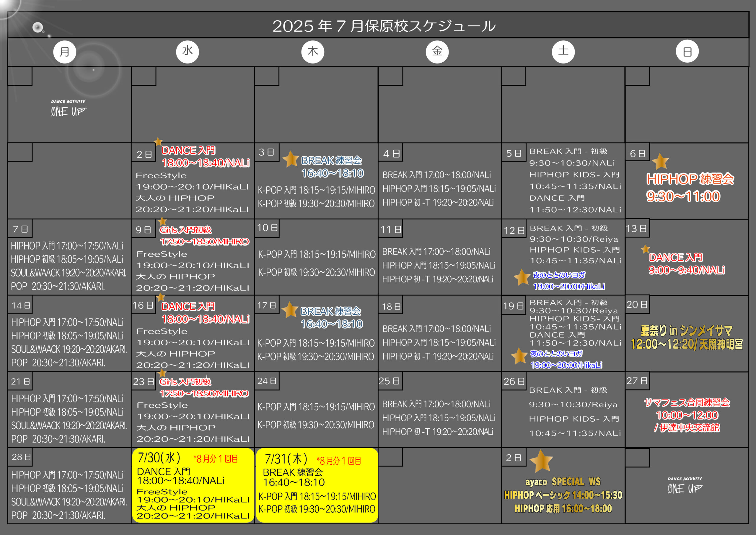Image resolution: width=756 pixels, height=535 pixels.
Task: Click the Thursday (木) day circle
Action: 312,52
